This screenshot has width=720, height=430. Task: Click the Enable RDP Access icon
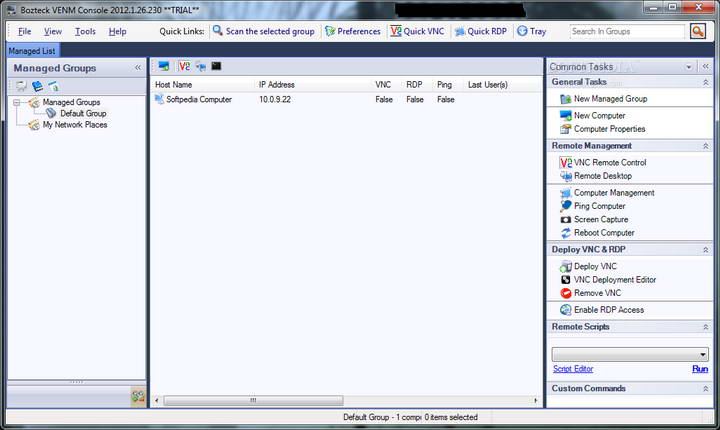[566, 310]
